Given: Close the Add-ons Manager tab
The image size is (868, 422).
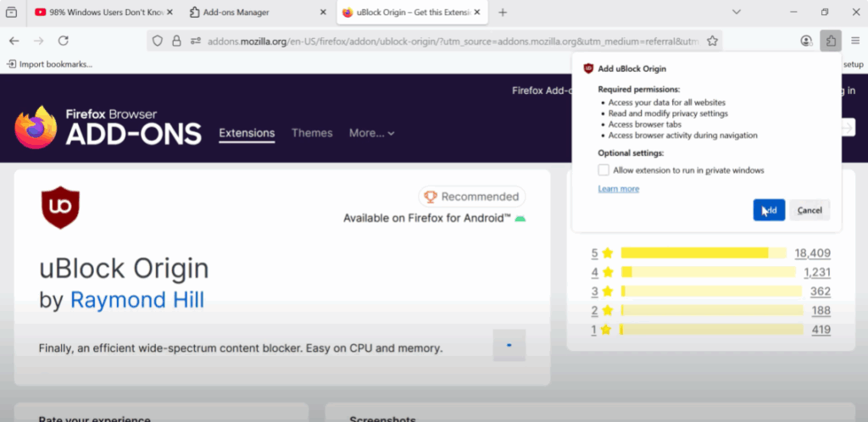Looking at the screenshot, I should (323, 12).
